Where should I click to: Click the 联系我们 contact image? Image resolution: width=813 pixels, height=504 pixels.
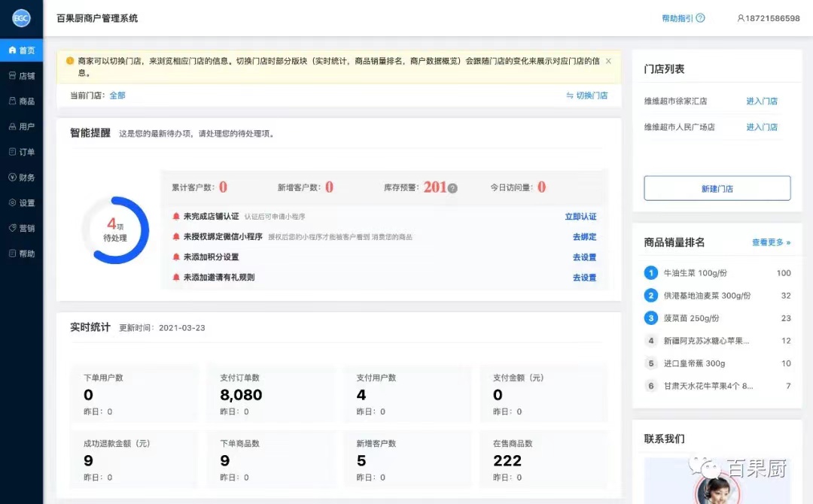pyautogui.click(x=717, y=481)
